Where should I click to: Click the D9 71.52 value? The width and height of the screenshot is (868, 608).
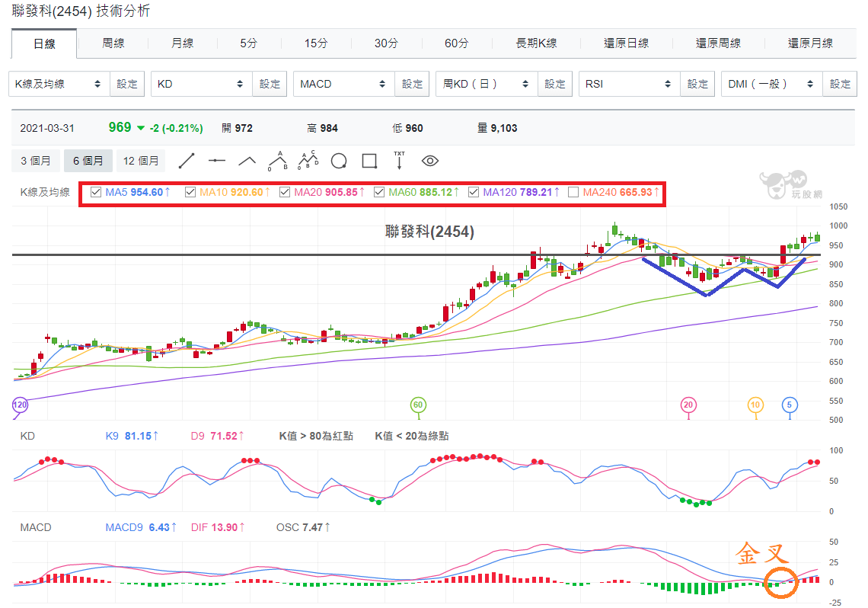click(218, 437)
